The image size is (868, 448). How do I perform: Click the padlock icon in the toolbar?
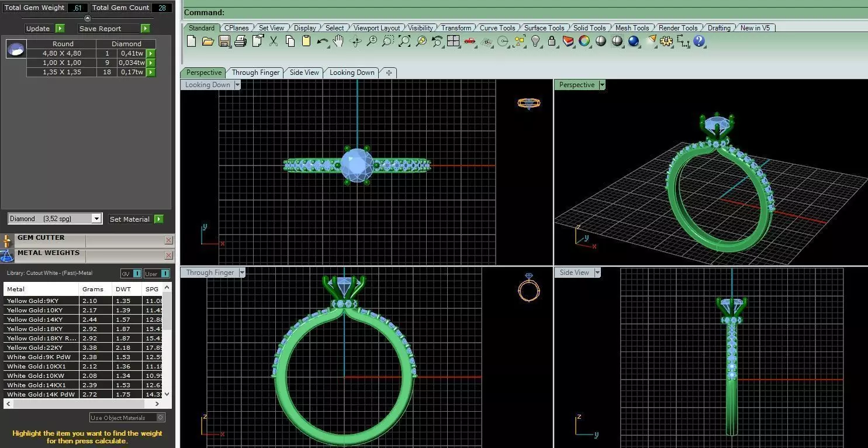551,41
